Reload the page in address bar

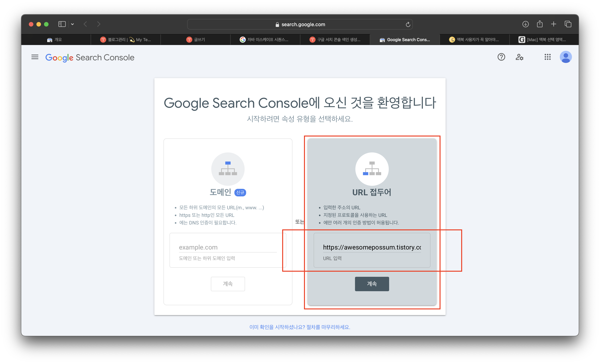point(408,24)
